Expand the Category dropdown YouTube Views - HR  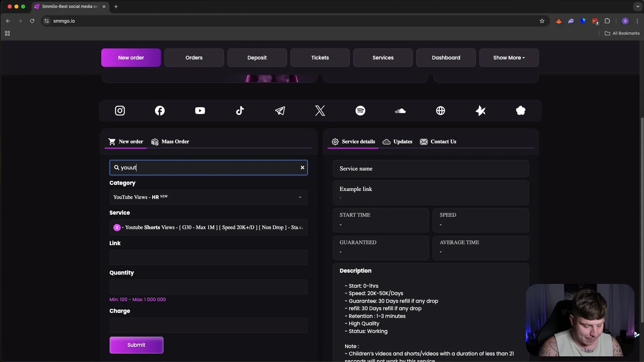point(208,197)
